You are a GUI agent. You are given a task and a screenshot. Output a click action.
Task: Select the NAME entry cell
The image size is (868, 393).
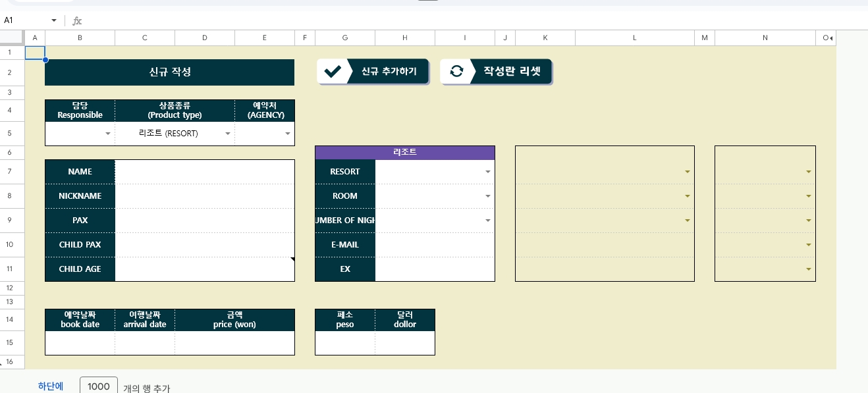click(204, 171)
